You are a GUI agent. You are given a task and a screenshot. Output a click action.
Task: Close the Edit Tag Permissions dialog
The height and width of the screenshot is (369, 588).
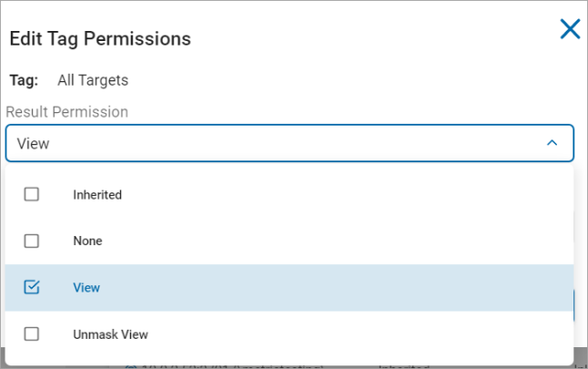click(570, 29)
